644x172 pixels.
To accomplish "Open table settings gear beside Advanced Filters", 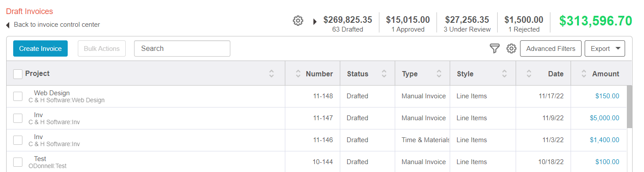I will (x=511, y=49).
